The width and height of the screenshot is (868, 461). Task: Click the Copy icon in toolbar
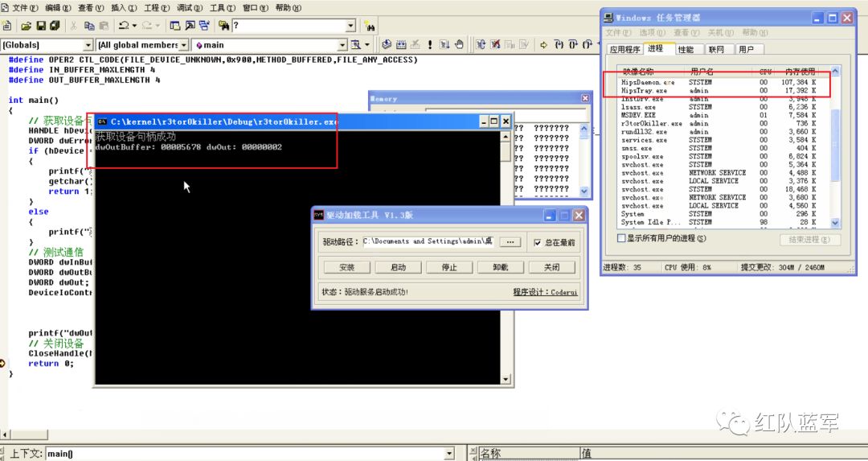(89, 26)
